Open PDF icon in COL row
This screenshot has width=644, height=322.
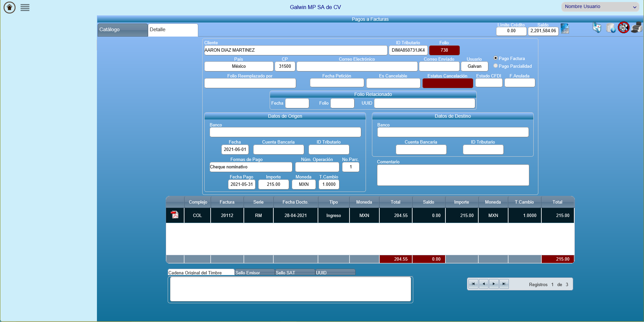(x=175, y=215)
